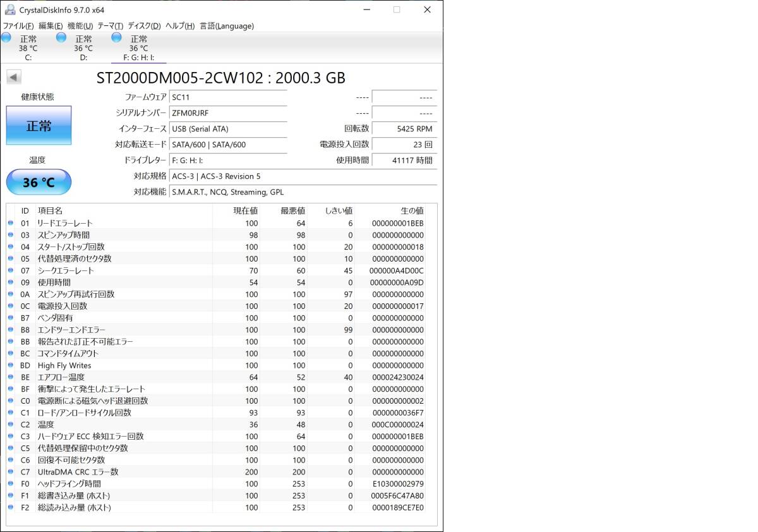The image size is (758, 532).
Task: Click the 正常 health status button
Action: [39, 125]
